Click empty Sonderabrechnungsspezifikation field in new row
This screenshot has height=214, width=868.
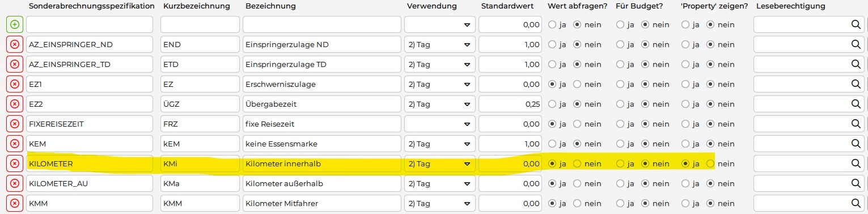(90, 24)
